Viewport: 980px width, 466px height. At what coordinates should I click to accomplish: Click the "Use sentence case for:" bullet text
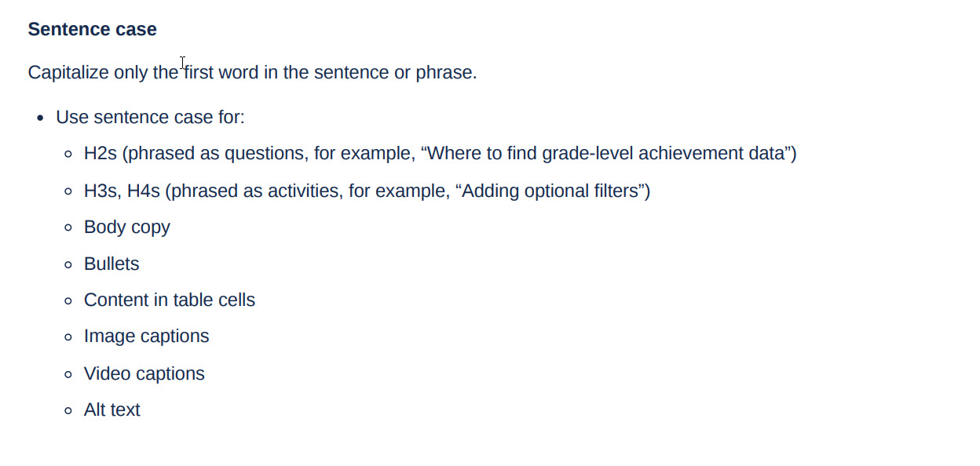(x=150, y=118)
